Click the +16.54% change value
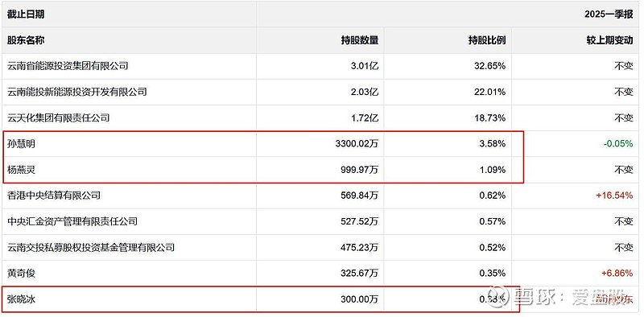644x317 pixels. [614, 196]
